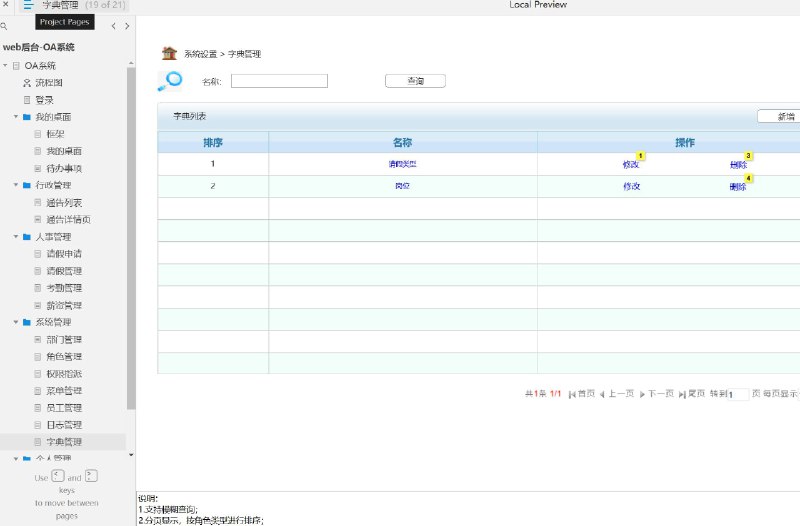Viewport: 800px width, 526px height.
Task: Click the 查询 search button
Action: tap(415, 81)
